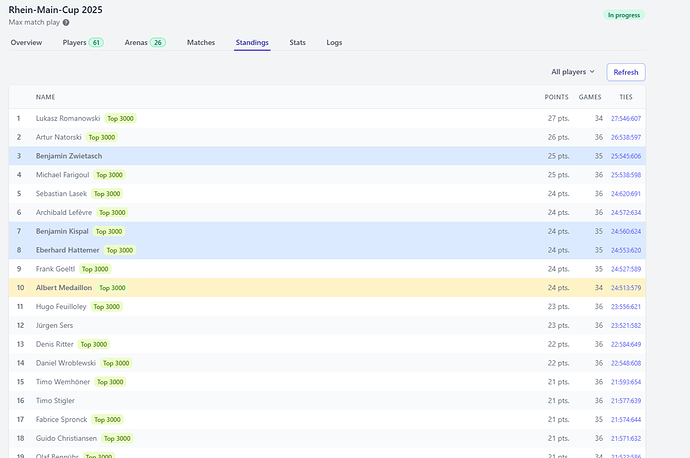The width and height of the screenshot is (690, 458).
Task: Click the Refresh button
Action: click(625, 72)
